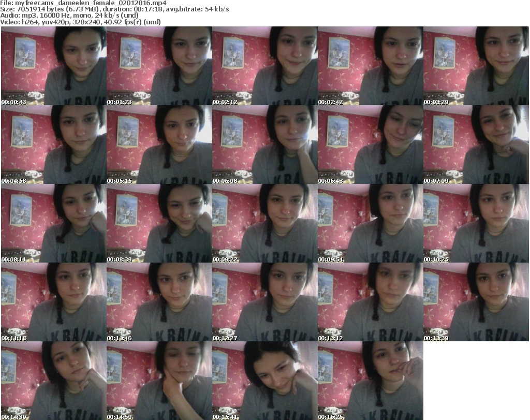The image size is (530, 420).
Task: Open the frame marked 00:09:54
Action: [371, 223]
